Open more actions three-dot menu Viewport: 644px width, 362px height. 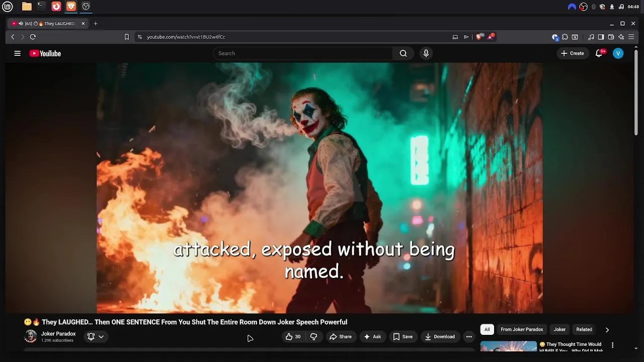tap(469, 337)
